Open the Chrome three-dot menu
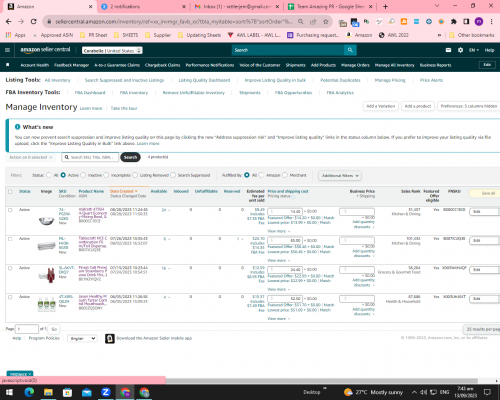The width and height of the screenshot is (500, 400). (491, 22)
